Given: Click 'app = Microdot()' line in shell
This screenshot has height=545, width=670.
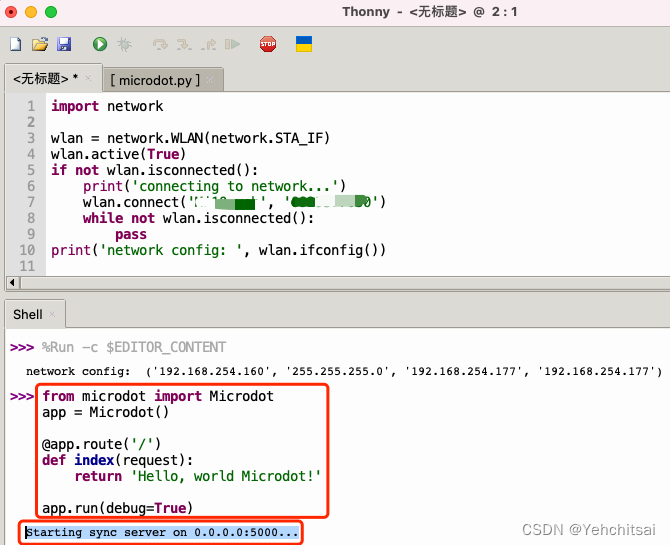Looking at the screenshot, I should pos(106,412).
